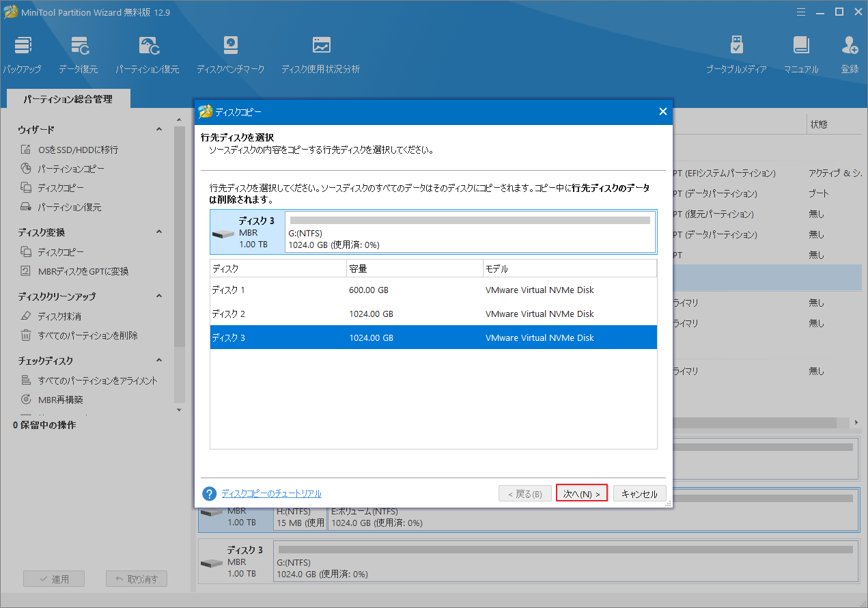Image resolution: width=868 pixels, height=608 pixels.
Task: Click the モデル column header
Action: coord(570,268)
